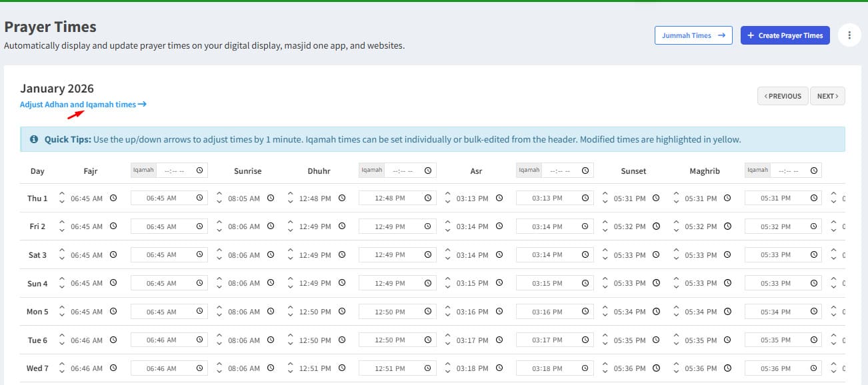Increase Sat 3 Sunrise time with up arrow
Viewport: 868px width, 385px height.
point(219,250)
